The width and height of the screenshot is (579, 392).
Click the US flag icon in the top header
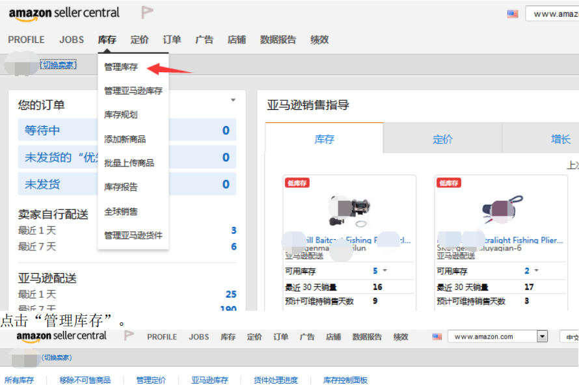pyautogui.click(x=513, y=14)
